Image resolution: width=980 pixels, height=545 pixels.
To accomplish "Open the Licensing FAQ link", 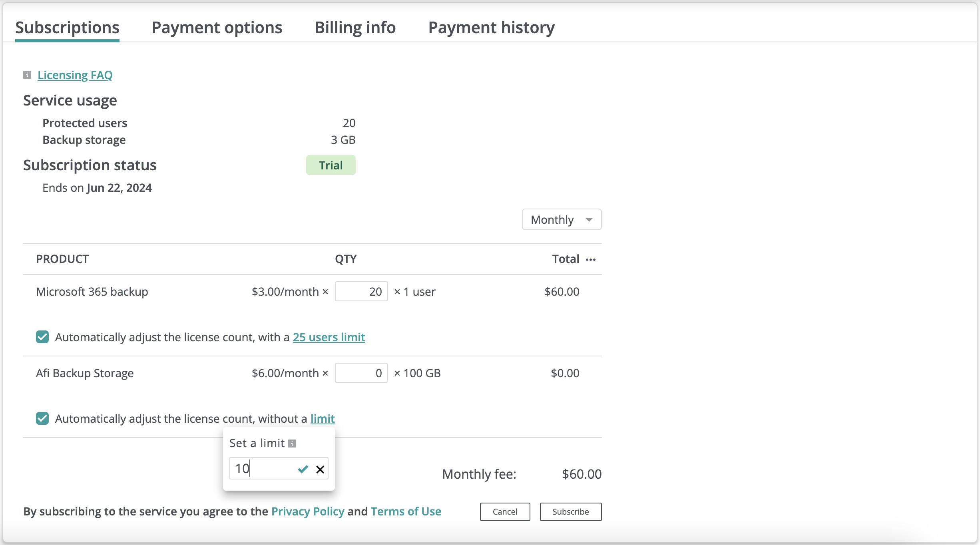I will [x=75, y=75].
